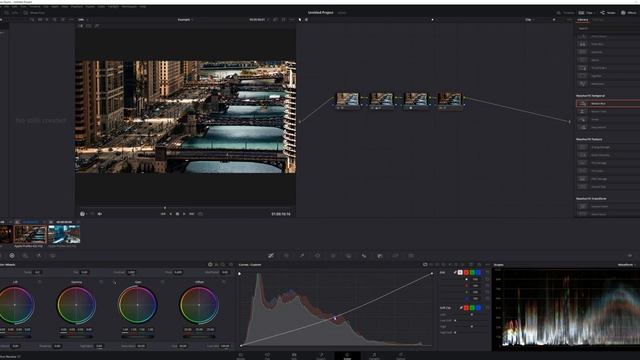
Task: Play the viewer in reverse
Action: 171,214
